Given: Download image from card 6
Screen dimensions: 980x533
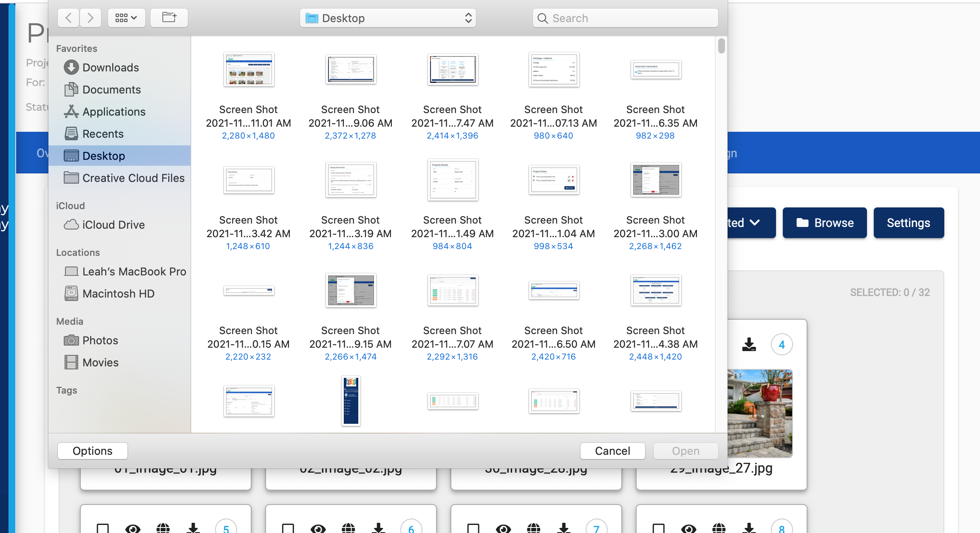Looking at the screenshot, I should [x=379, y=528].
